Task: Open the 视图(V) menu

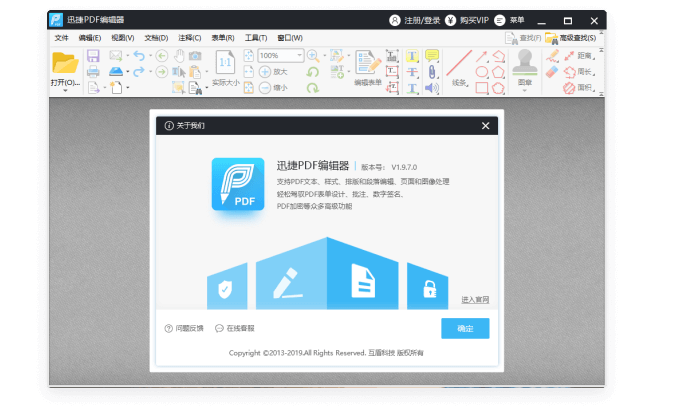Action: 122,38
